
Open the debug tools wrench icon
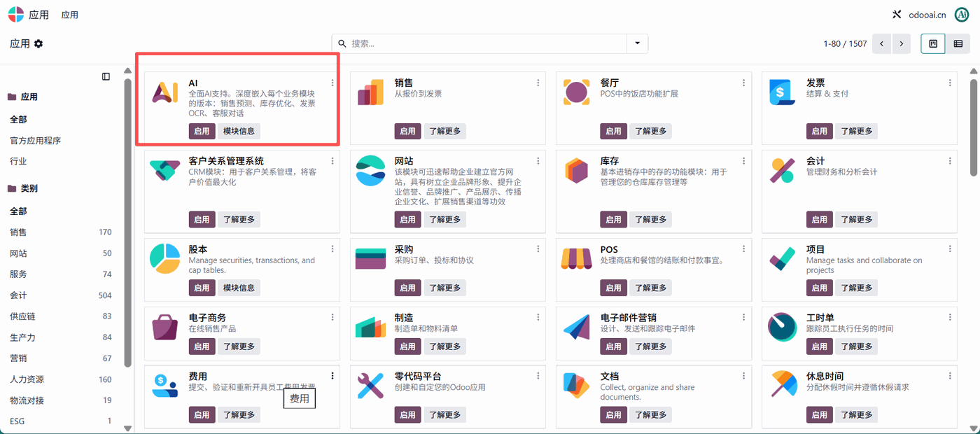point(896,14)
